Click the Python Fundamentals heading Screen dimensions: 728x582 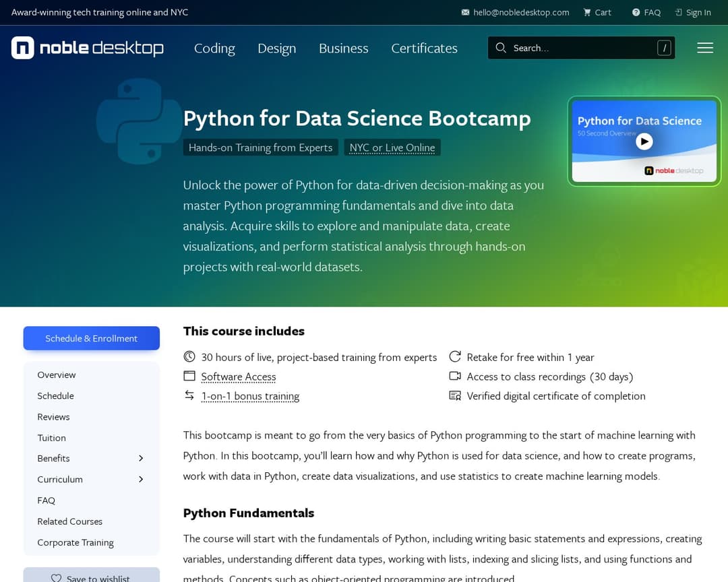pos(248,513)
